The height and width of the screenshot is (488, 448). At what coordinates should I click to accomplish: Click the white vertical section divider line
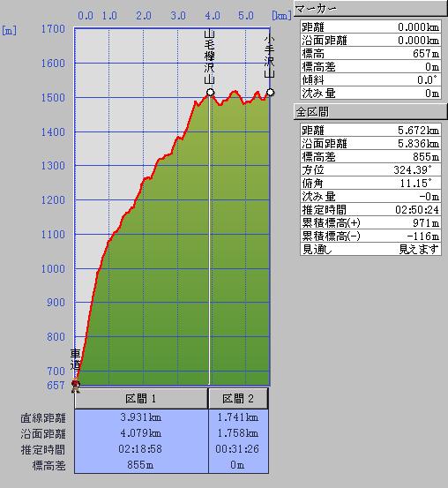point(209,240)
